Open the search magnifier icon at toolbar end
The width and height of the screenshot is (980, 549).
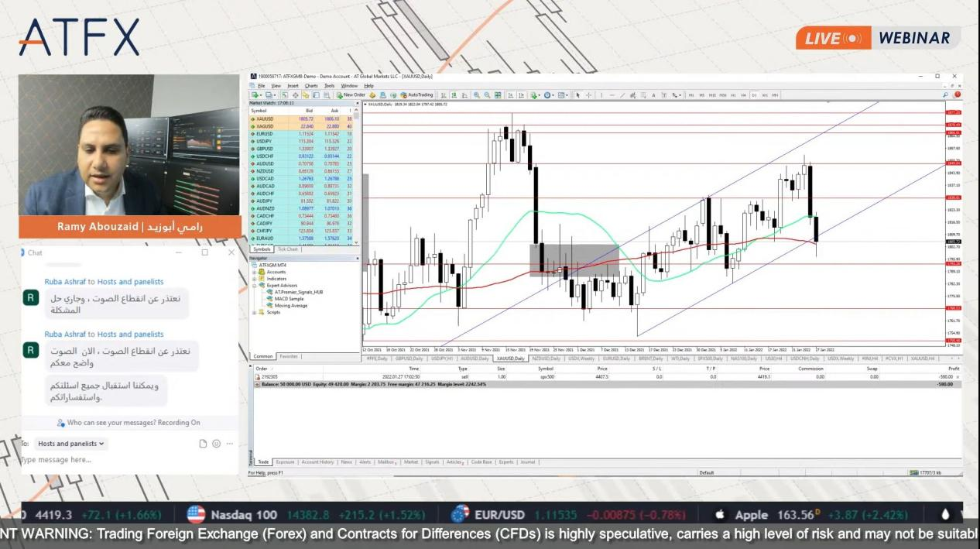[945, 94]
